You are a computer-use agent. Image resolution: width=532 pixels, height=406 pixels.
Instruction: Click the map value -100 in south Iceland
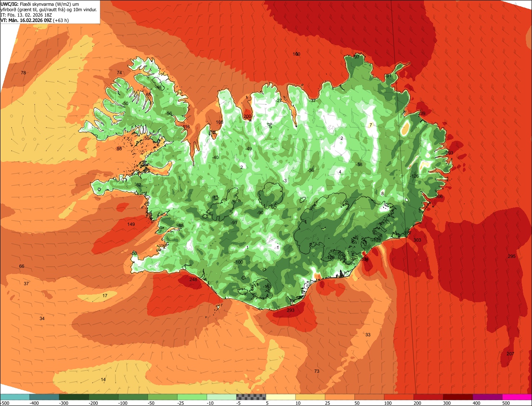tap(239, 262)
